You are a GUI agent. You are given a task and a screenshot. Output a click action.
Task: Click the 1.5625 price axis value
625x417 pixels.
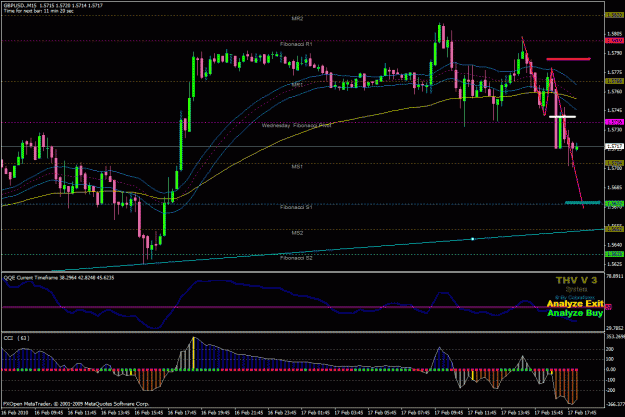point(614,264)
